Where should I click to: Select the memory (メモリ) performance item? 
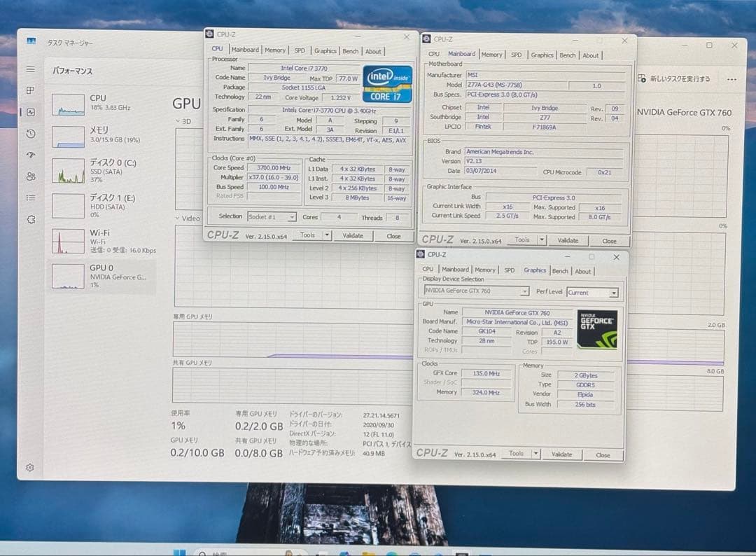coord(103,134)
